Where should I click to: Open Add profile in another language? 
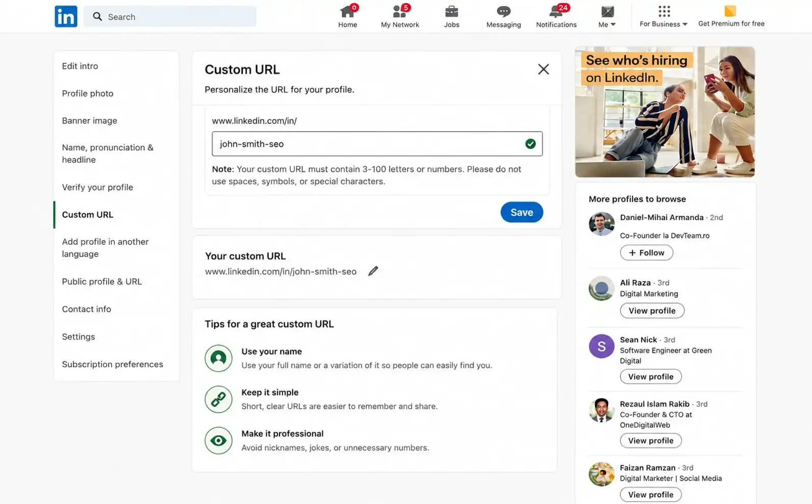click(105, 248)
